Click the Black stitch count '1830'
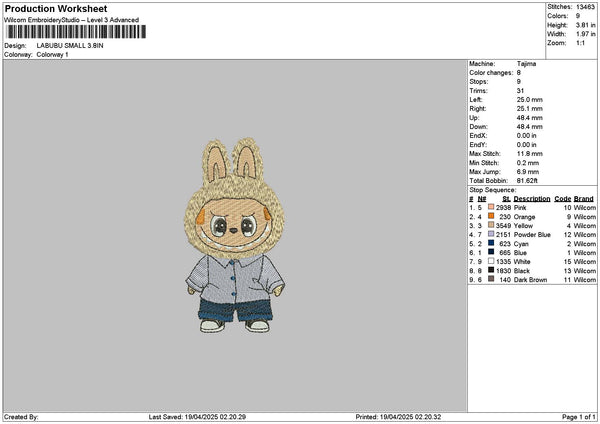Screen dimensions: 600x424 click(x=503, y=271)
